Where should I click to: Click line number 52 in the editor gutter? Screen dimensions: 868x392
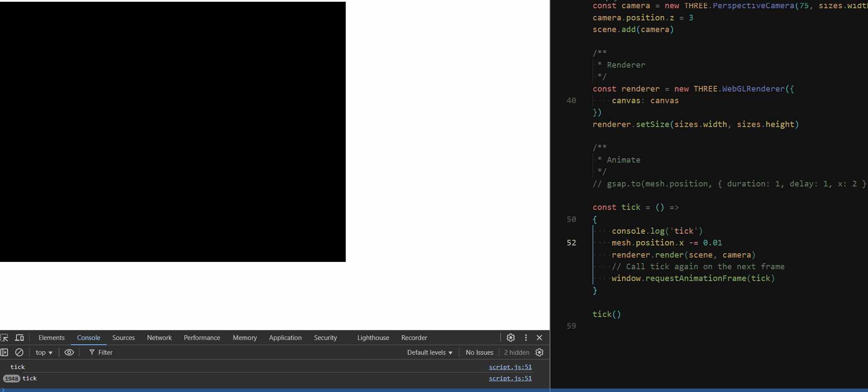click(x=571, y=243)
